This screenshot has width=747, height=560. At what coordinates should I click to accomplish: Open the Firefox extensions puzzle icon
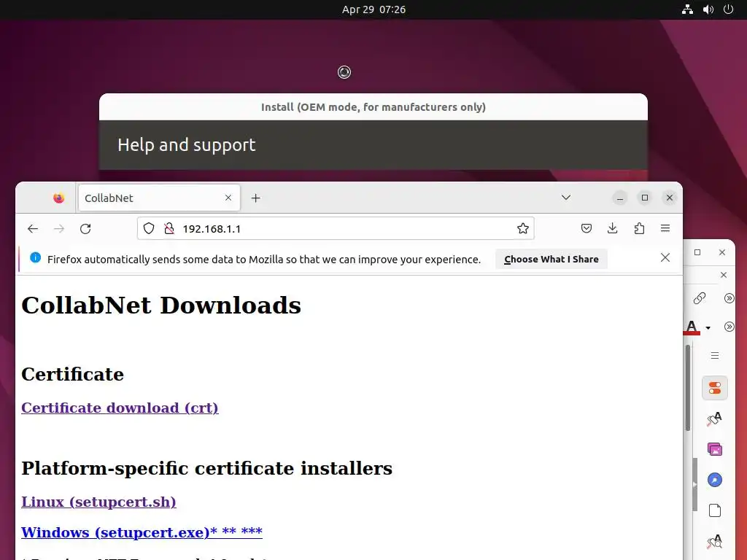click(x=639, y=228)
